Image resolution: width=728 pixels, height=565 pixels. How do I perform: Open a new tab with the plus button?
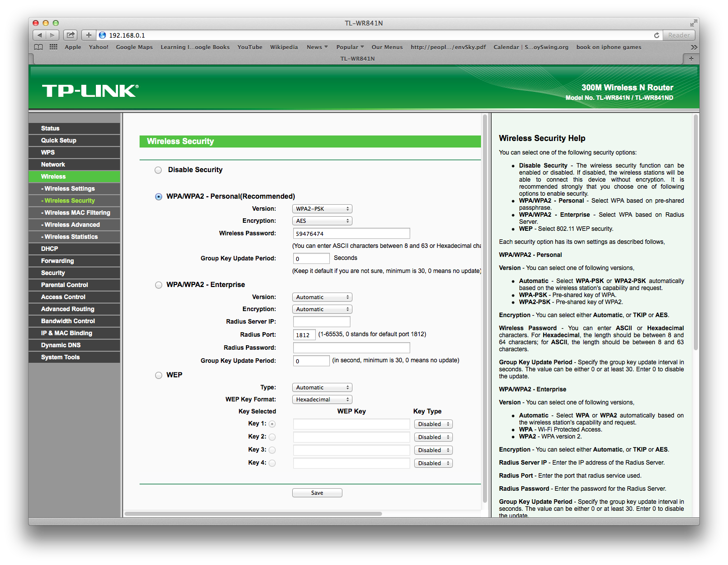tap(691, 59)
